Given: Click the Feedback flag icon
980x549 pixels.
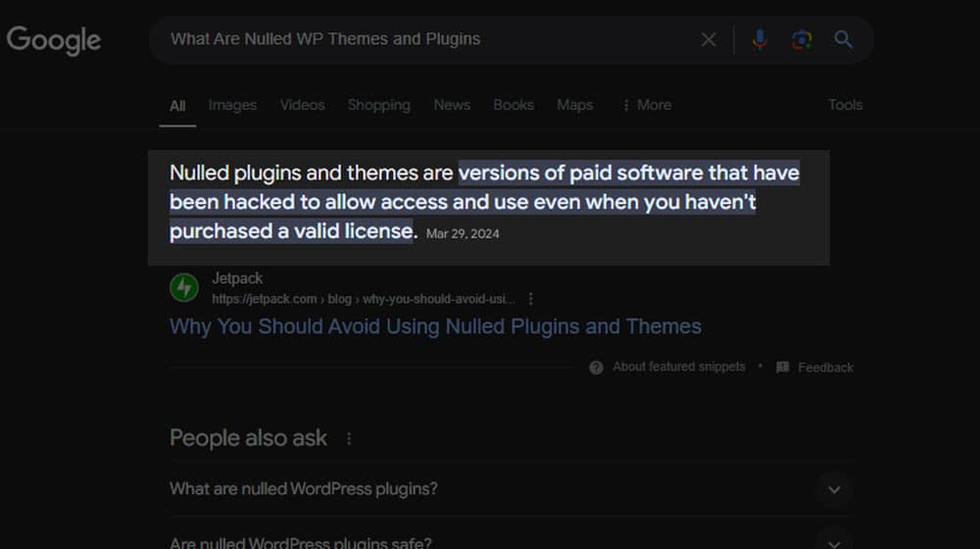Looking at the screenshot, I should click(x=782, y=368).
